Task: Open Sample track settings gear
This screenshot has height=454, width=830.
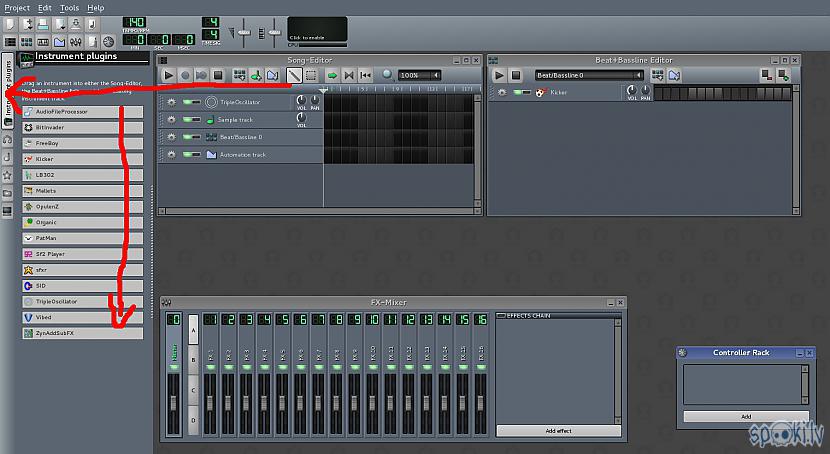Action: [x=171, y=120]
